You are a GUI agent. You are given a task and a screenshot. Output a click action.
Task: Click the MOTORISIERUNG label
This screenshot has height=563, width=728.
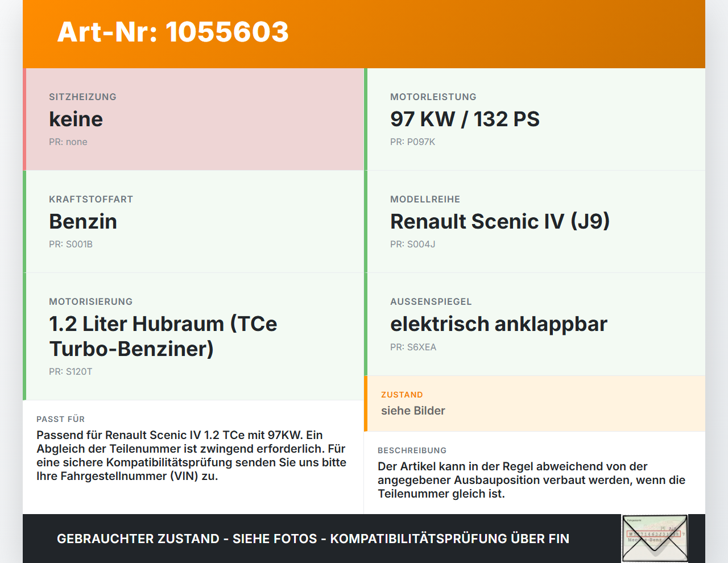point(90,301)
